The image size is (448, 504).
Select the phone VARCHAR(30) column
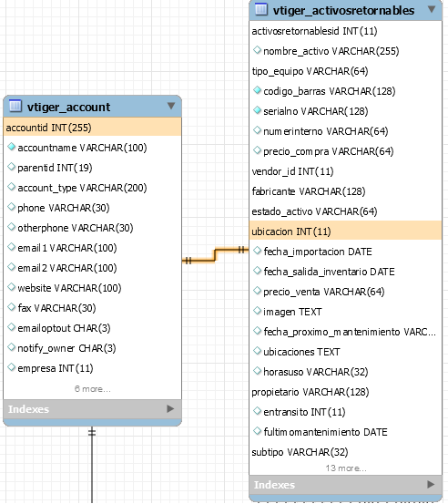pyautogui.click(x=93, y=208)
